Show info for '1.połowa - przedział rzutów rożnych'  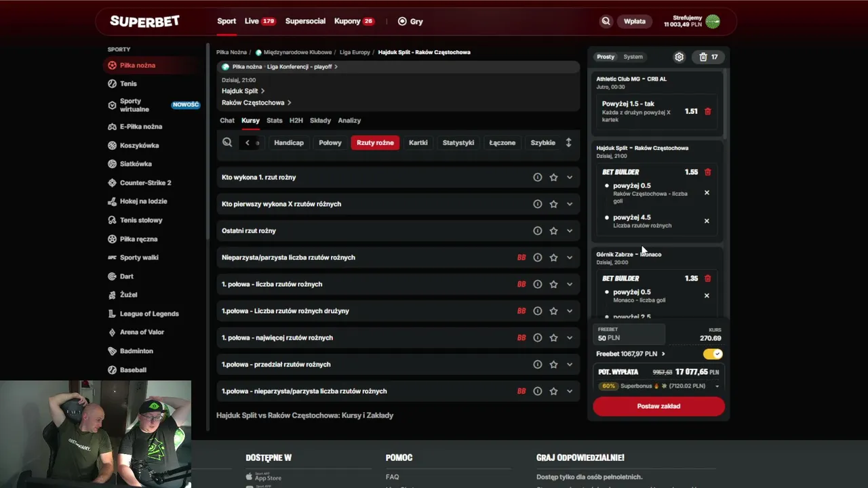[x=537, y=365]
